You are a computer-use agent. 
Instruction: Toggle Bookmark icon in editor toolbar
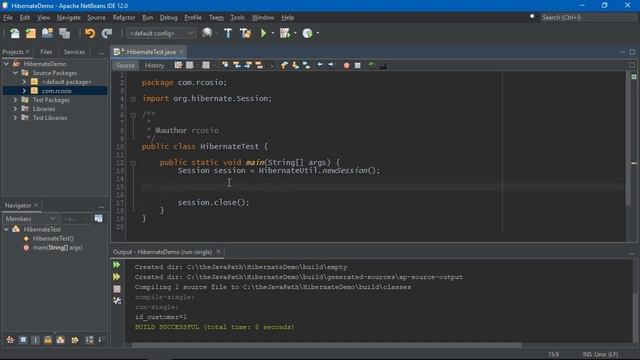tap(306, 65)
